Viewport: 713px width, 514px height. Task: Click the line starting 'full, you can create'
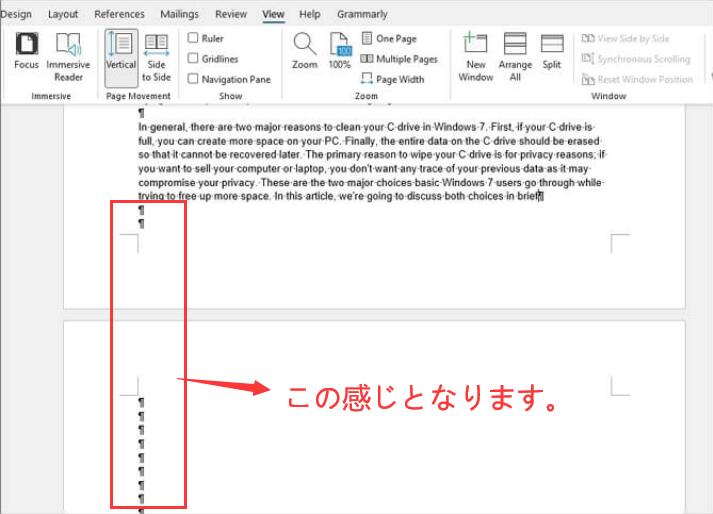[x=369, y=141]
